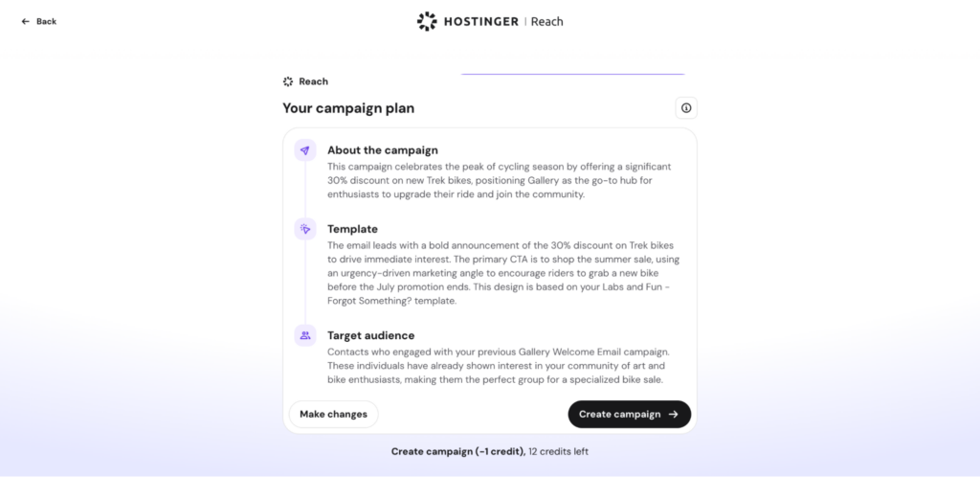The width and height of the screenshot is (980, 477).
Task: Click the Back arrow icon
Action: click(26, 21)
